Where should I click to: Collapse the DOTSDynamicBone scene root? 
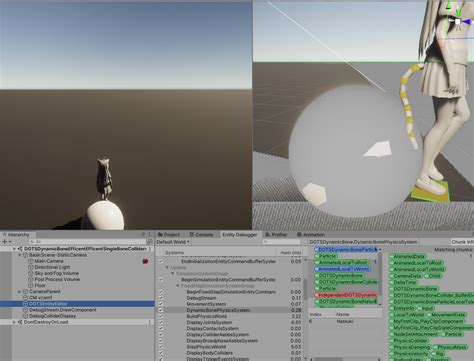14,249
